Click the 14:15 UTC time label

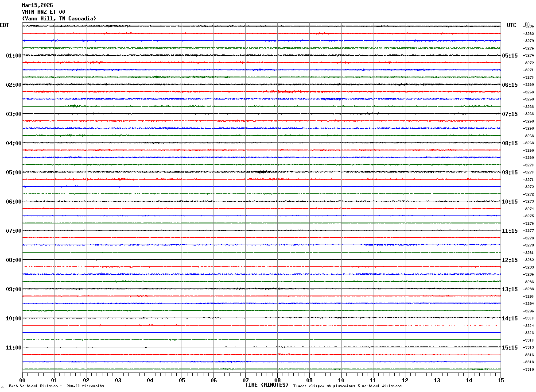509,319
